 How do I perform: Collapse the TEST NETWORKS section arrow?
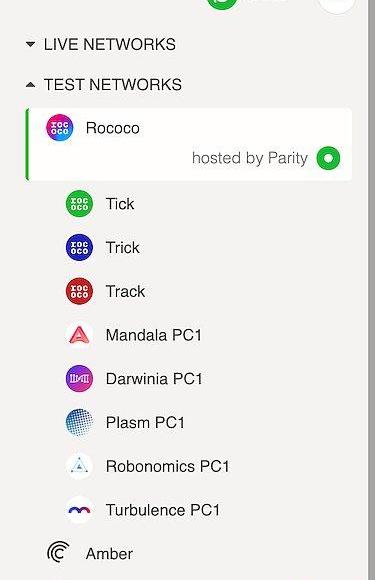tap(30, 85)
